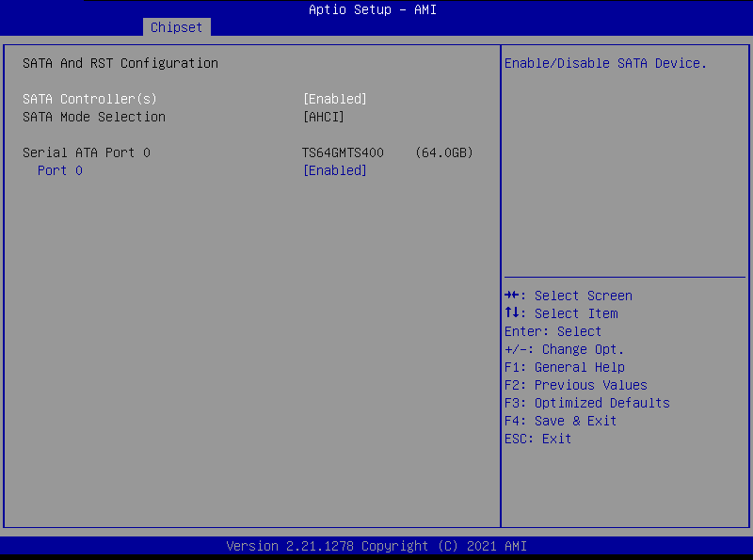
Task: Open SATA Controller(s) Enabled value
Action: pyautogui.click(x=335, y=99)
